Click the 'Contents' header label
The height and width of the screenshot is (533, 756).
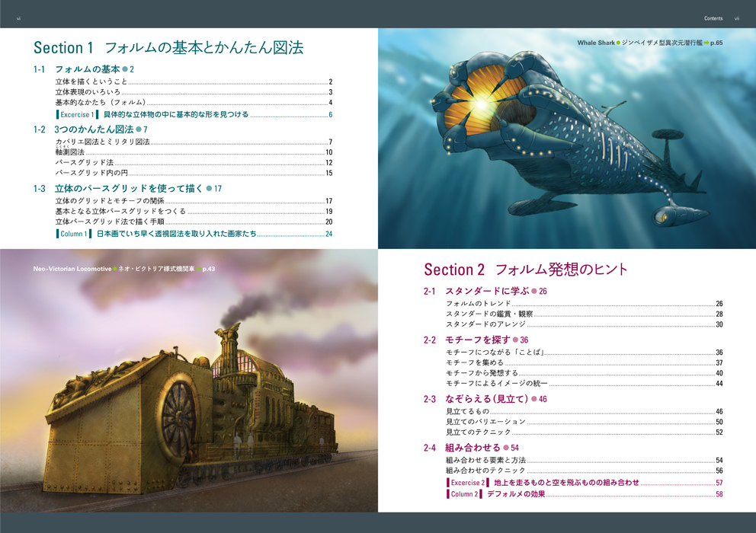713,18
